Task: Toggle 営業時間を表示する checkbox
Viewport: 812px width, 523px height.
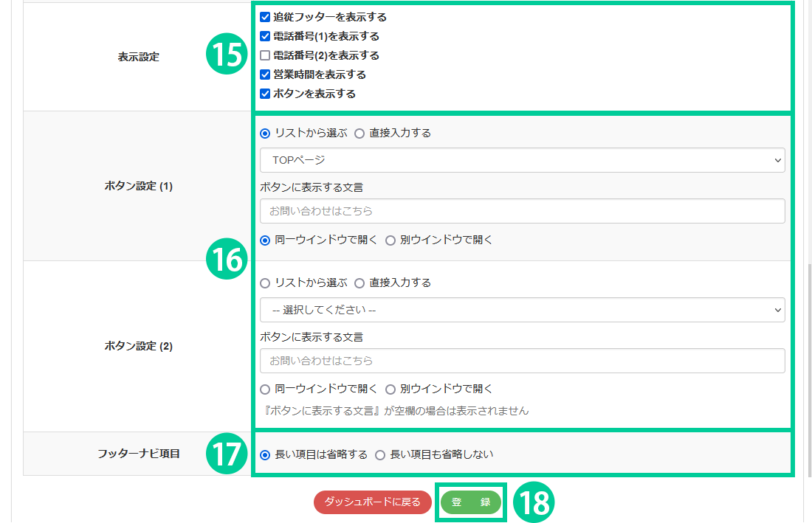Action: (x=265, y=75)
